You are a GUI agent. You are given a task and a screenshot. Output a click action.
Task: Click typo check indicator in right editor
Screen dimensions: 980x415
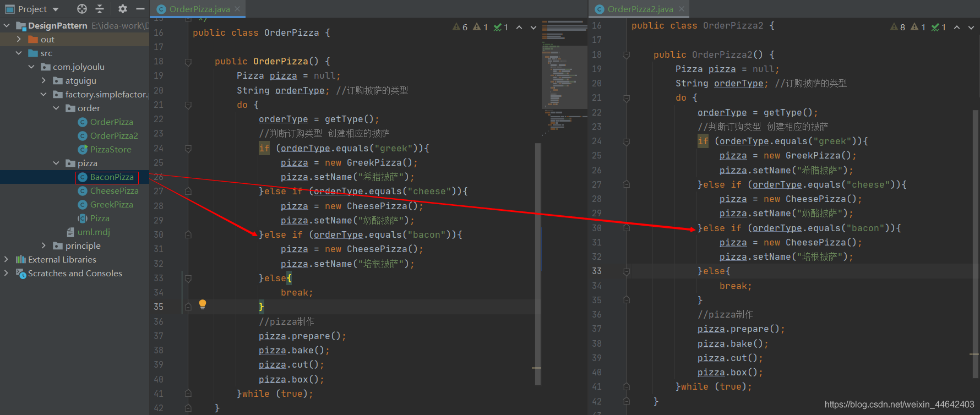[x=939, y=27]
